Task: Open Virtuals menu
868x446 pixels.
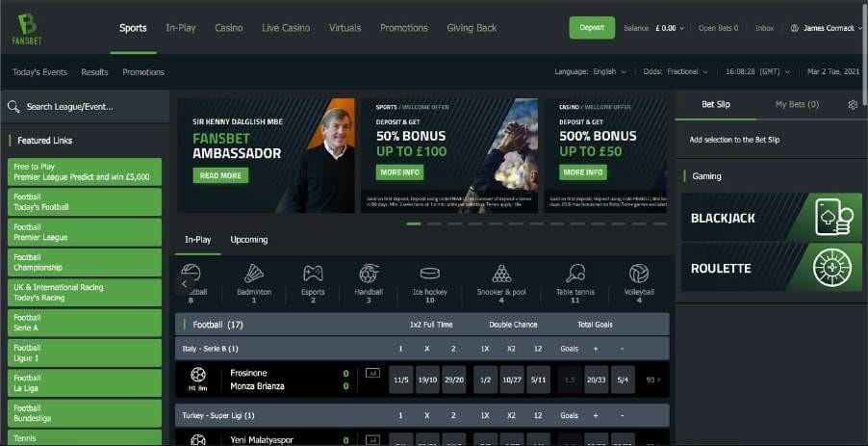Action: pos(345,28)
